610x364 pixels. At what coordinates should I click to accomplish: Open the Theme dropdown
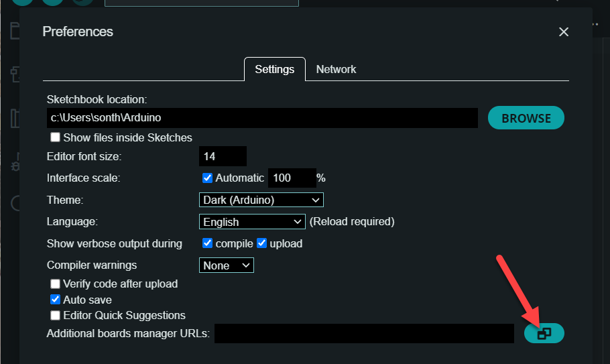click(261, 200)
